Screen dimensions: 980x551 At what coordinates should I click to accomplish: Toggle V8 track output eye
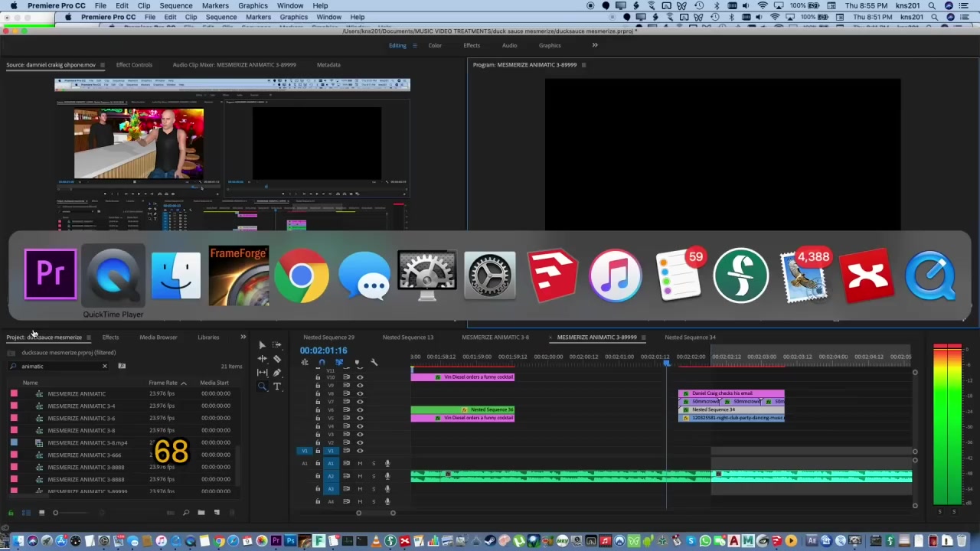360,394
